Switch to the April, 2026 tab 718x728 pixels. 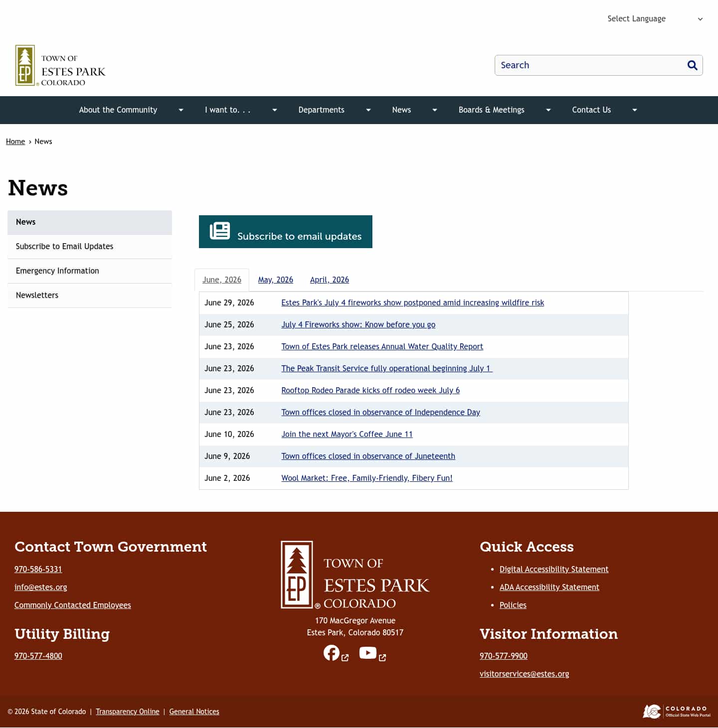pyautogui.click(x=330, y=280)
